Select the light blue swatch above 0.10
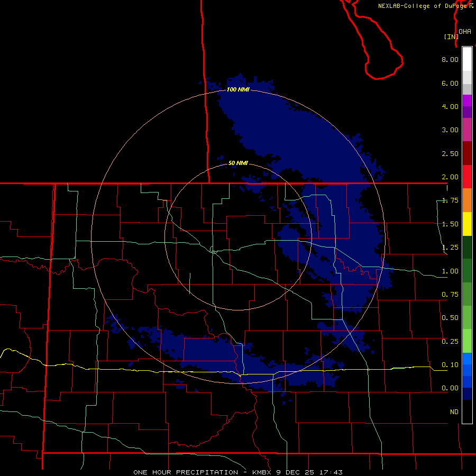Image resolution: width=476 pixels, height=476 pixels. pyautogui.click(x=467, y=358)
